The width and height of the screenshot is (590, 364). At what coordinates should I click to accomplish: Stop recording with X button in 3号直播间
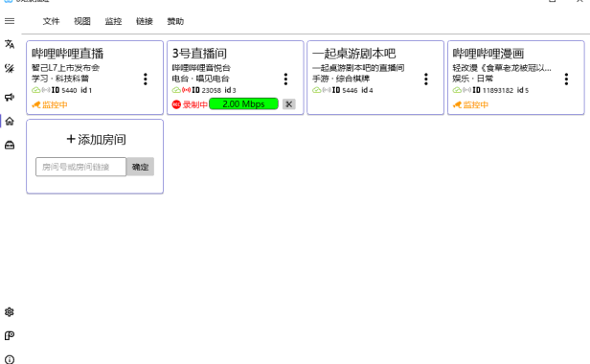(289, 104)
